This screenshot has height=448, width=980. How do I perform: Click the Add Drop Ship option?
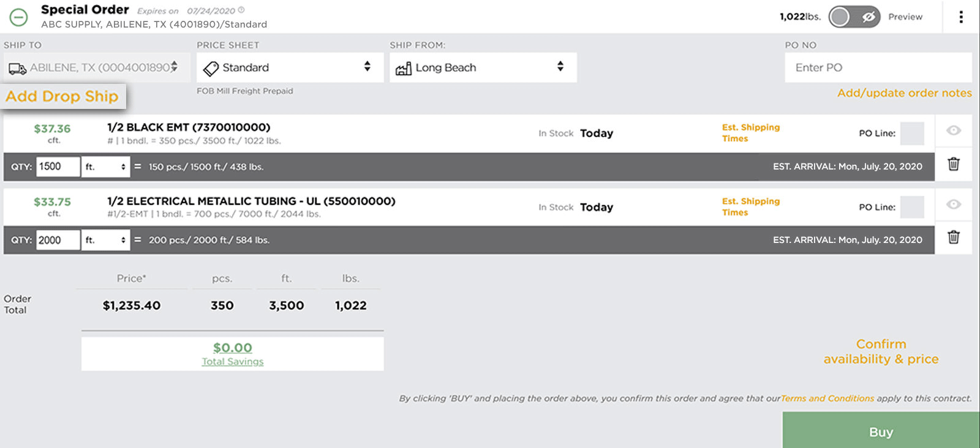coord(62,97)
